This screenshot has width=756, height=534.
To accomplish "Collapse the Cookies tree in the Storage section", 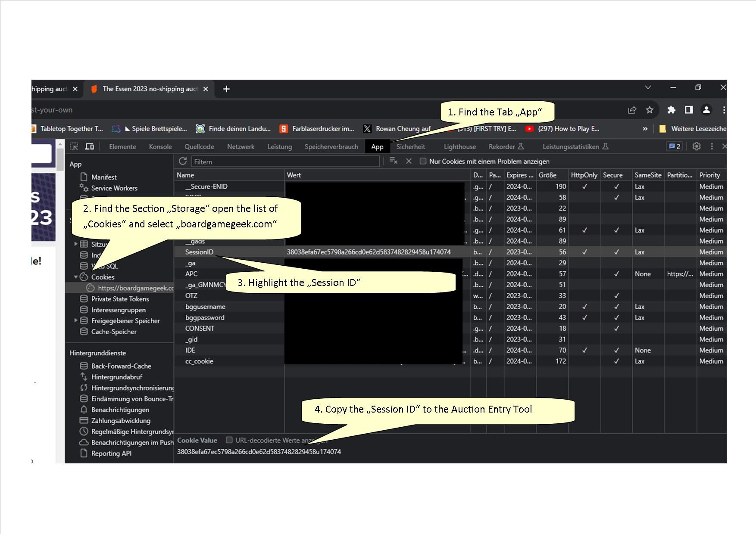I will coord(76,277).
